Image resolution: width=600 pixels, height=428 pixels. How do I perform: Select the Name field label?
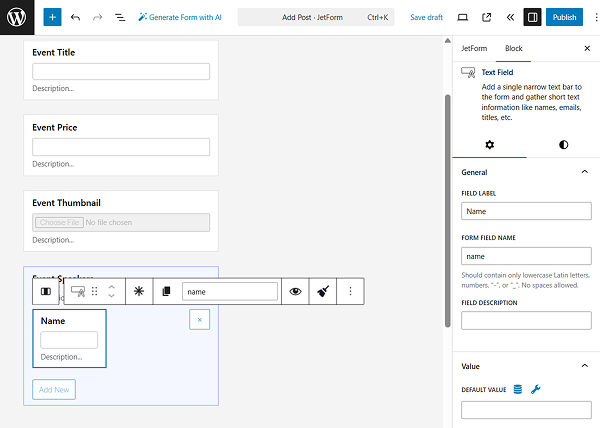[x=53, y=321]
